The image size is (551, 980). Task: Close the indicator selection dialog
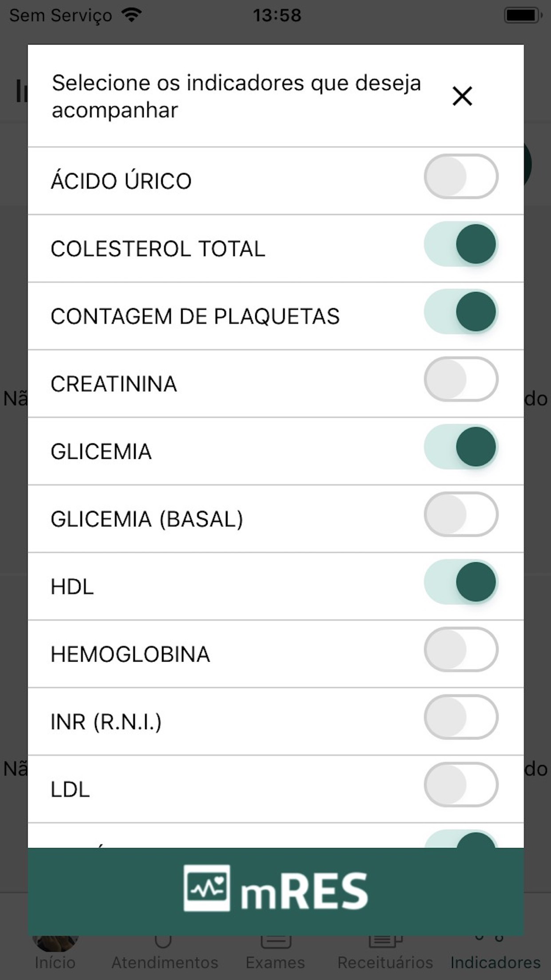pyautogui.click(x=462, y=96)
